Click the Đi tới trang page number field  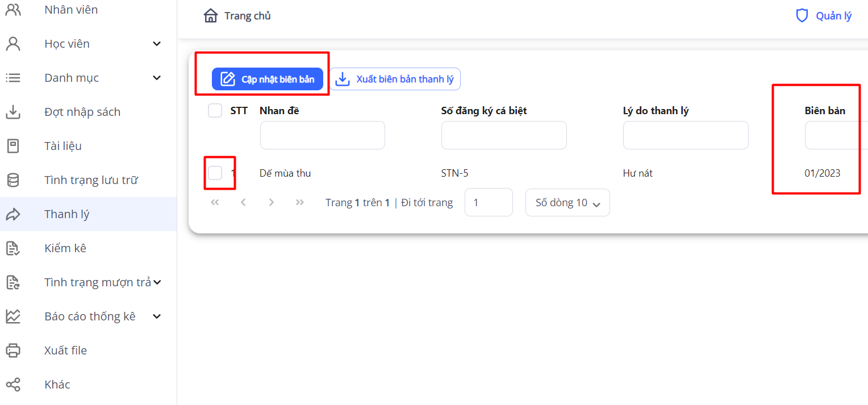[x=489, y=203]
